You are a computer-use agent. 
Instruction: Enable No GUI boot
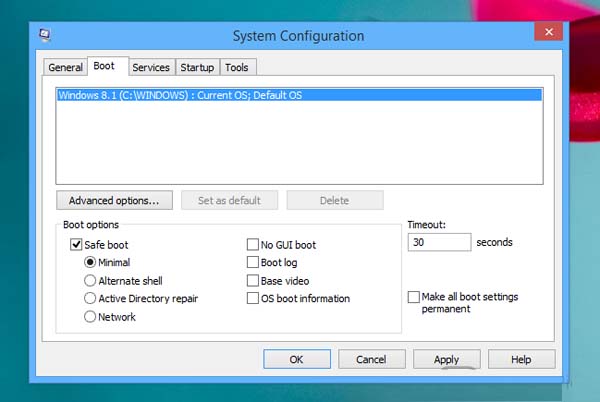(x=253, y=244)
